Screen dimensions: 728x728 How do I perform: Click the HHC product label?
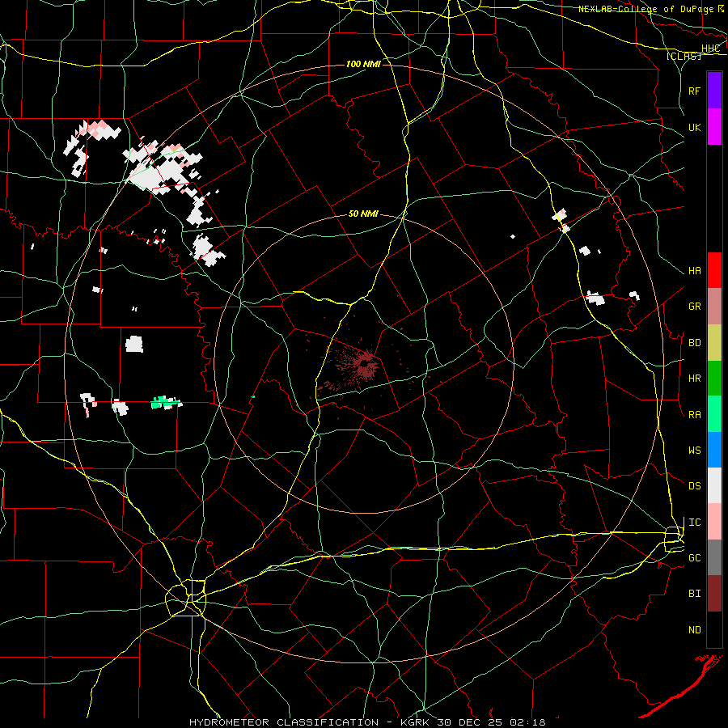click(710, 49)
